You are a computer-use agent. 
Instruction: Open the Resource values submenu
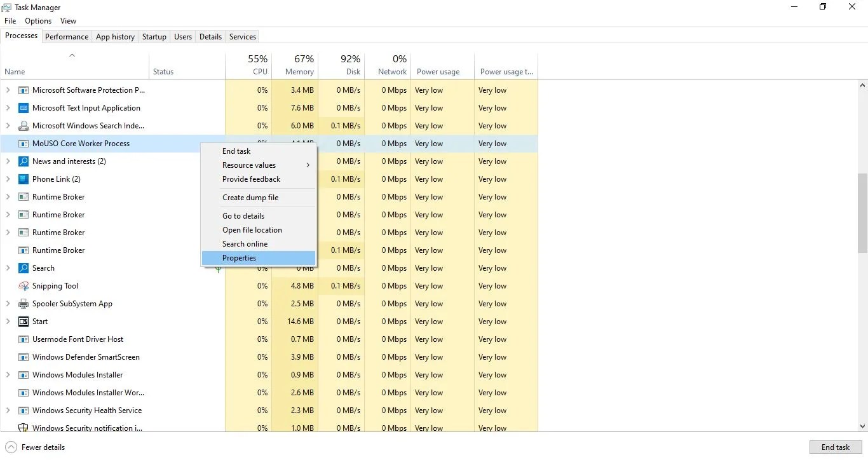pyautogui.click(x=249, y=165)
